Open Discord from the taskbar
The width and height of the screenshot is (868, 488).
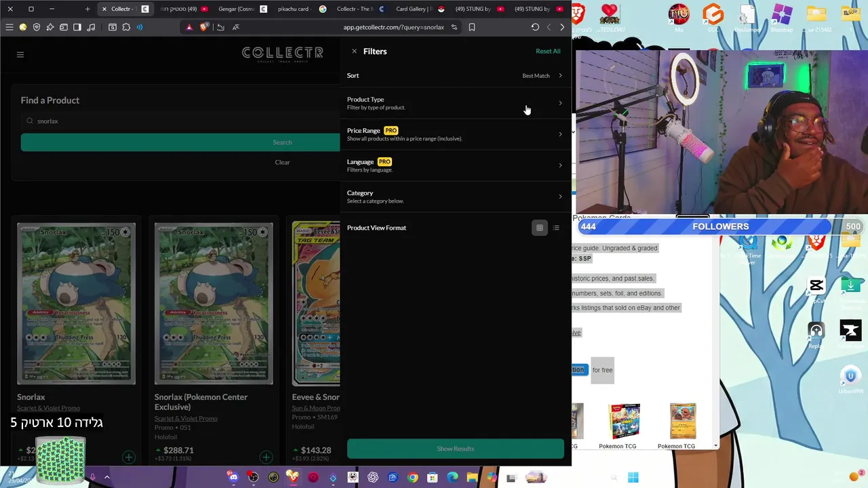233,477
